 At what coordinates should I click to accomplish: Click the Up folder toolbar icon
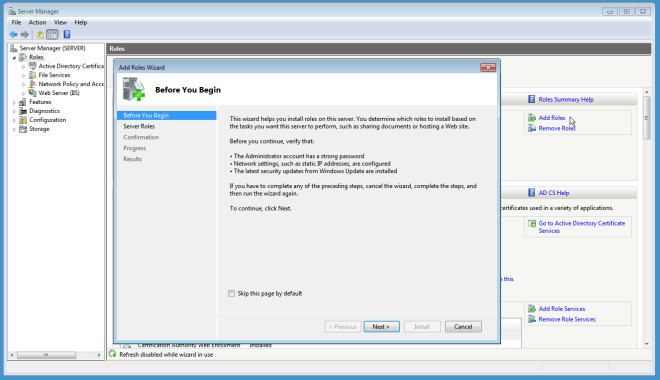click(x=40, y=35)
